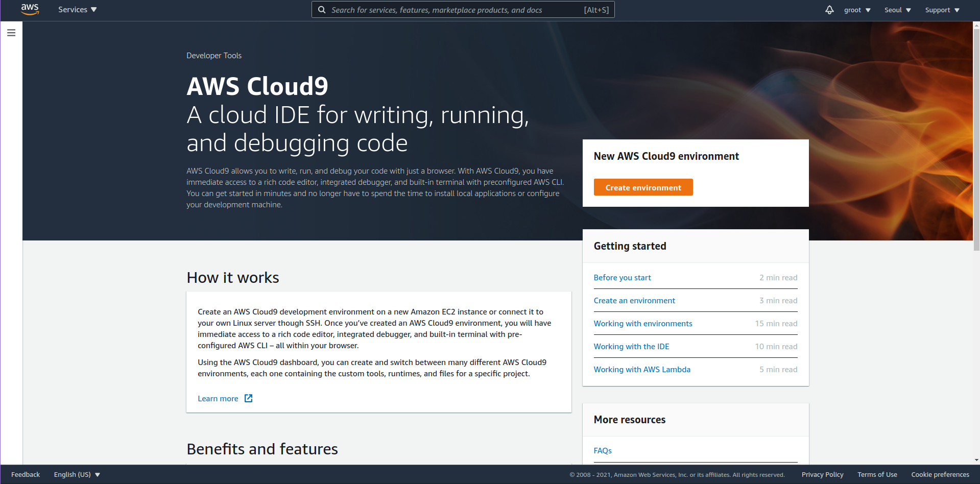Screen dimensions: 980x484
Task: Open Cookie preferences in the footer
Action: (940, 474)
